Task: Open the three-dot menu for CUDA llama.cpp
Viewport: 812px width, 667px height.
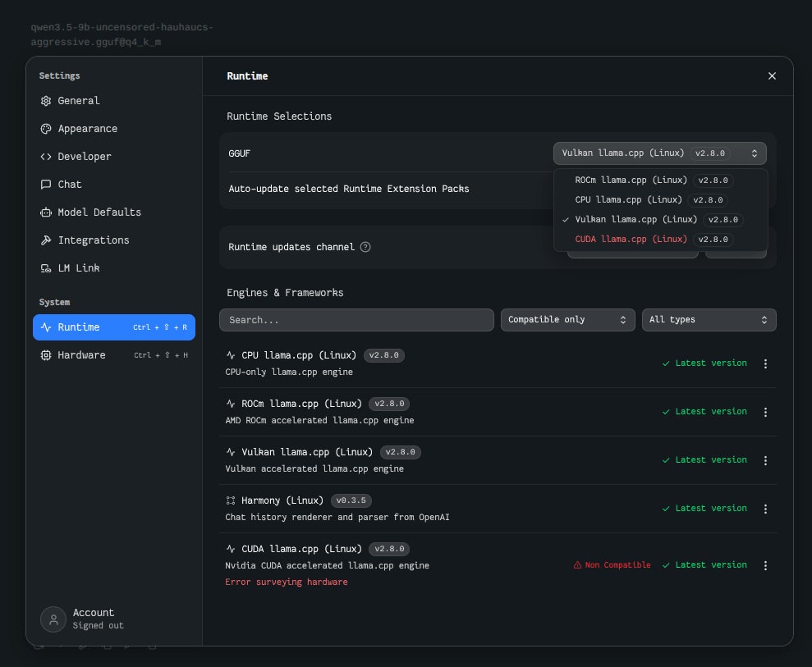Action: (765, 565)
